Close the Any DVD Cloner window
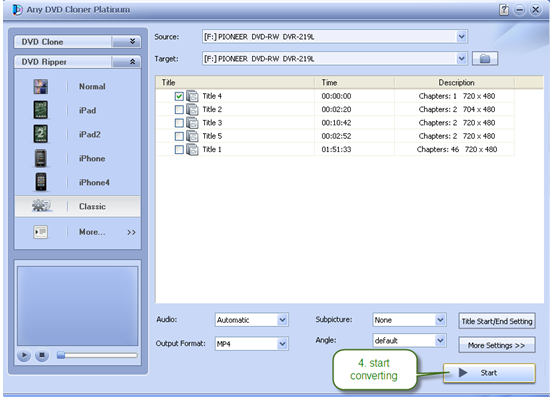 [x=536, y=10]
